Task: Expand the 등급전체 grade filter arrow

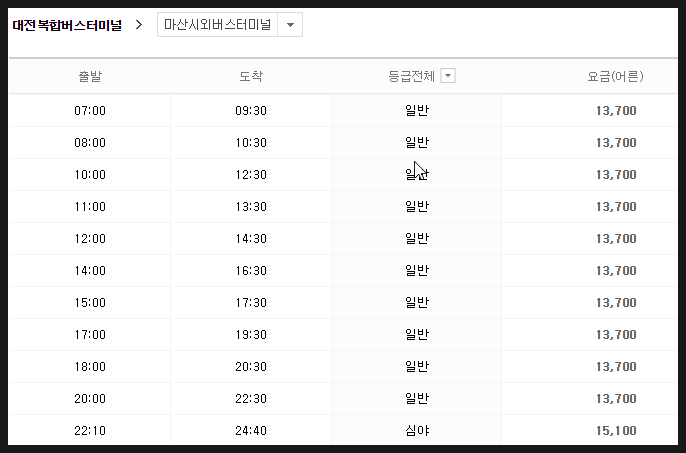Action: [x=448, y=76]
